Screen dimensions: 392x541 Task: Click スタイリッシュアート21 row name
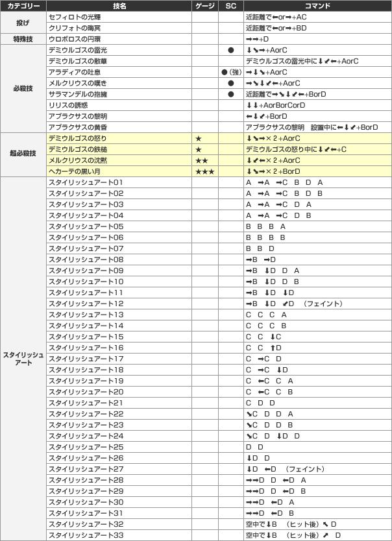coord(86,403)
